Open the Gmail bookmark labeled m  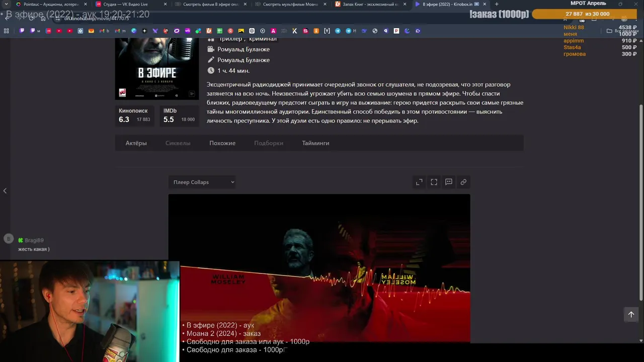pos(120,31)
